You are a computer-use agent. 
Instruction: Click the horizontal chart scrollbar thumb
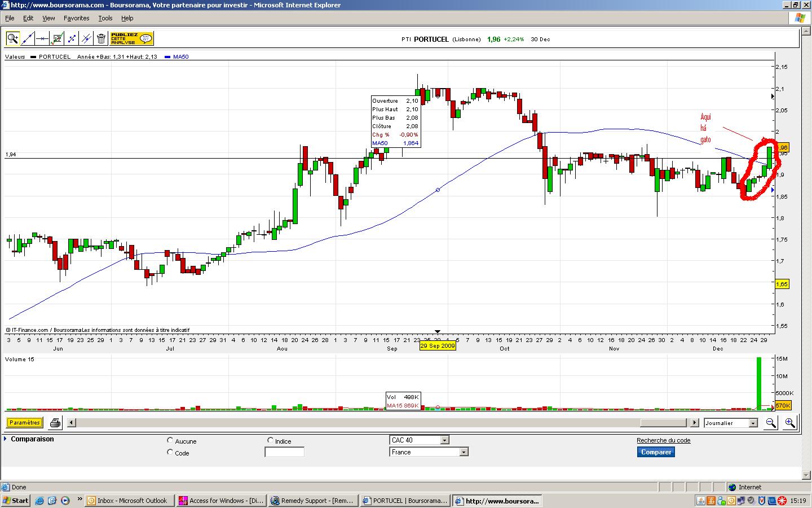coord(663,422)
